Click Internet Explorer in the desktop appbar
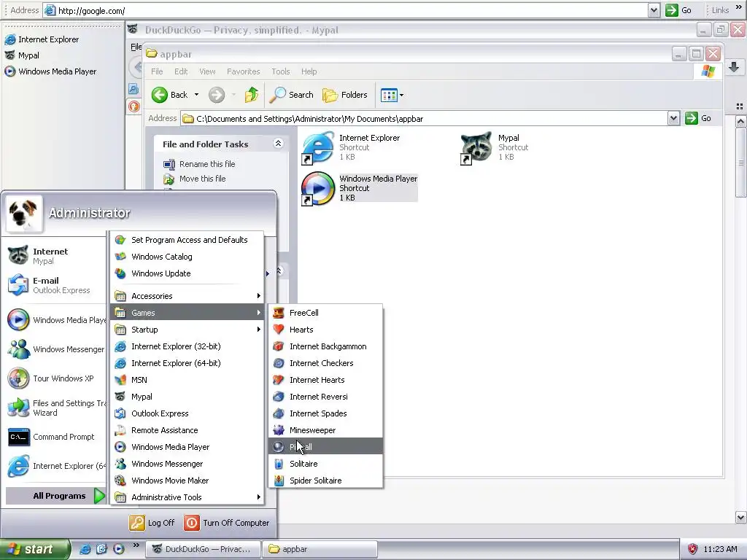This screenshot has height=560, width=747. (42, 39)
